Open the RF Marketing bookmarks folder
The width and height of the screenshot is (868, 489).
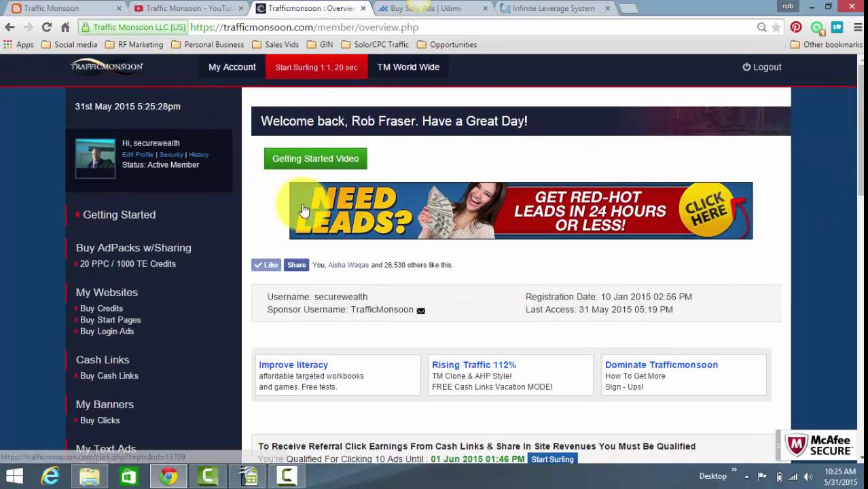point(134,45)
